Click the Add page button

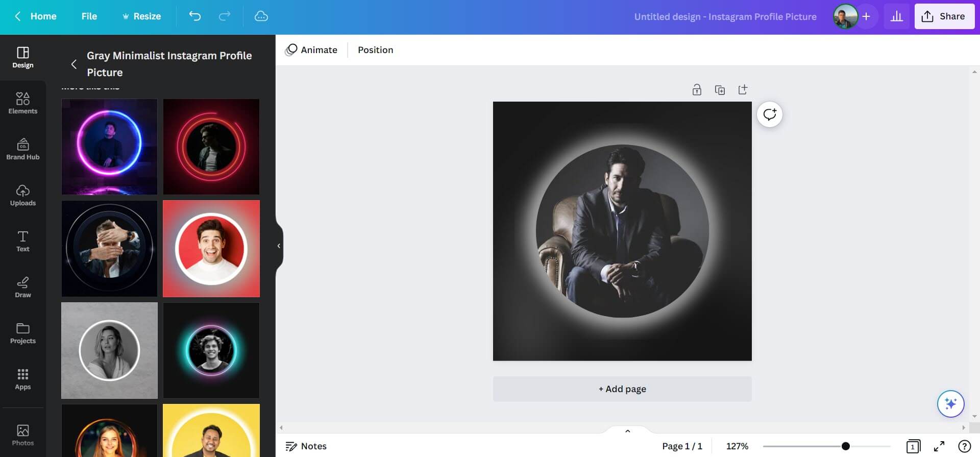click(622, 389)
